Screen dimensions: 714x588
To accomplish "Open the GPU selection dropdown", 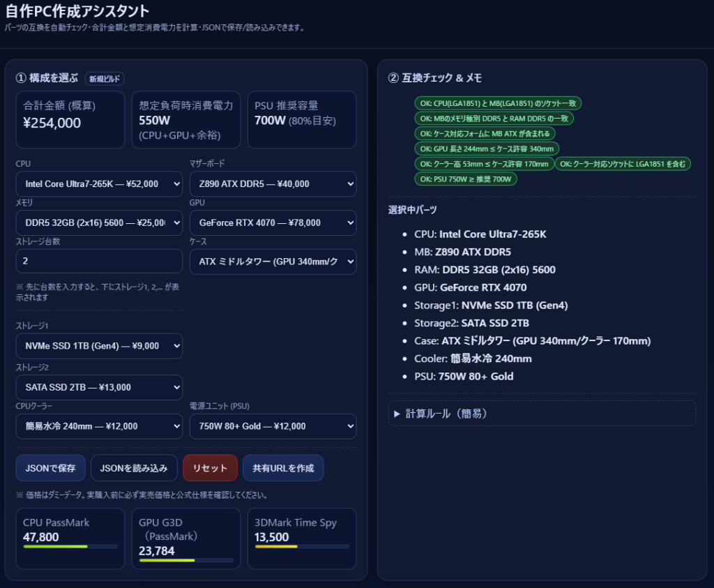I will coord(273,223).
